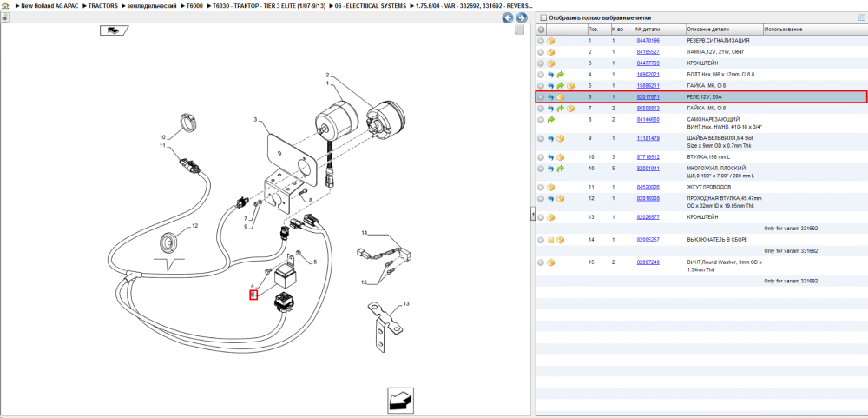Screen dimensions: 868x418
Task: Open земледельческий breadcrumb level
Action: (152, 5)
